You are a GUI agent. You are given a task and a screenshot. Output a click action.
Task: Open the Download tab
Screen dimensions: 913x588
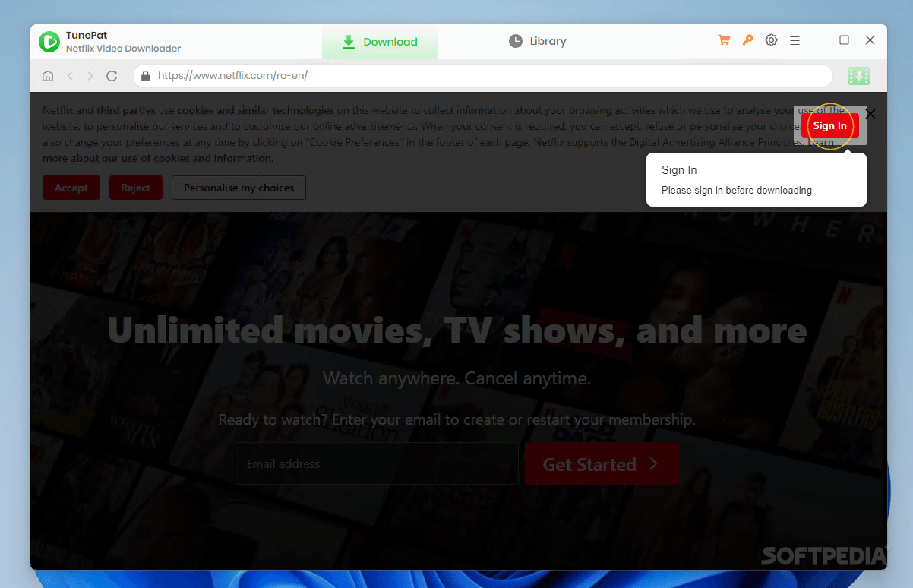click(x=380, y=42)
